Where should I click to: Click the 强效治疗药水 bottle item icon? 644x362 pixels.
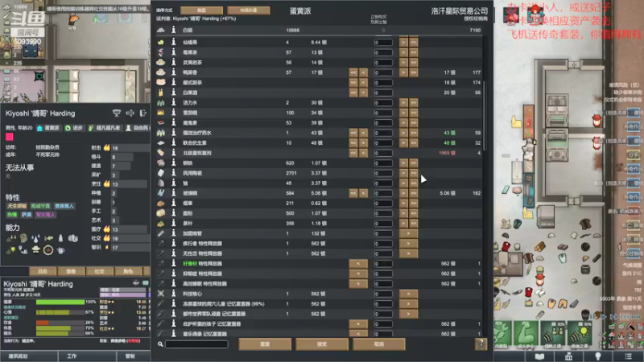(x=160, y=133)
